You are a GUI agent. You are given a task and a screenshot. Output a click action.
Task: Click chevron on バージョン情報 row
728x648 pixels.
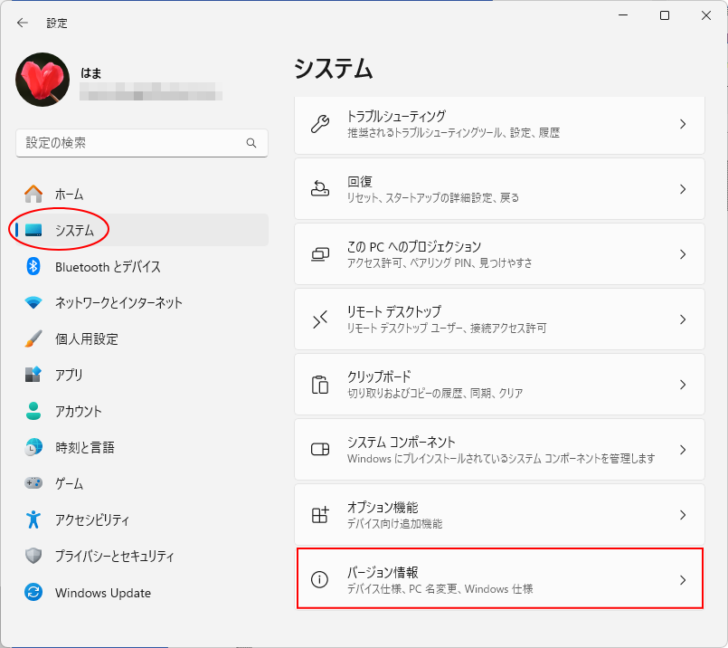[682, 580]
